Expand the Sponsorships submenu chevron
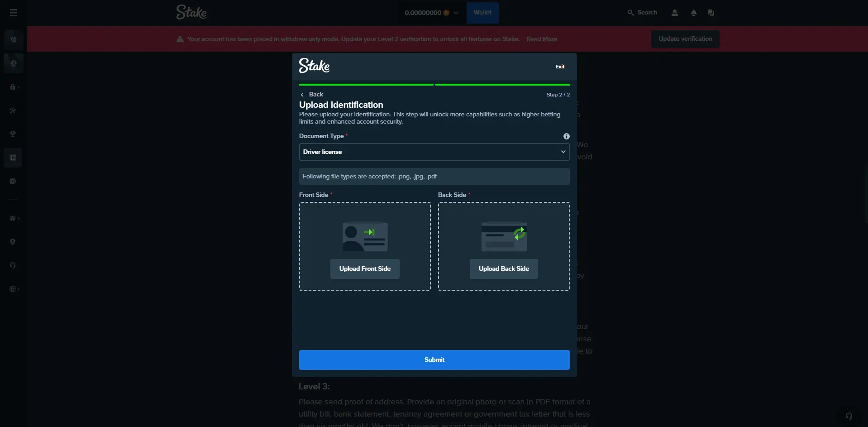This screenshot has width=868, height=427. [x=19, y=218]
